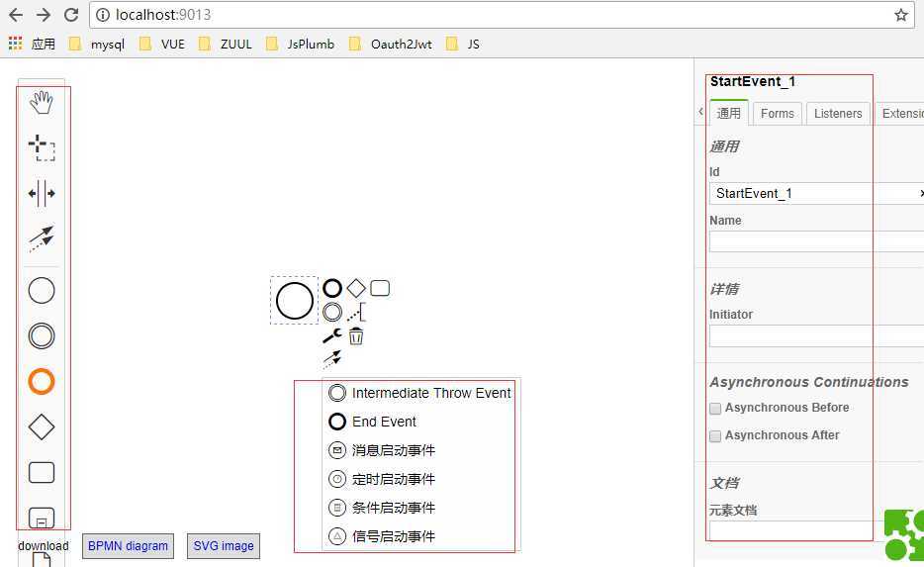Open the mysql bookmark folder
This screenshot has height=567, width=924.
click(97, 45)
